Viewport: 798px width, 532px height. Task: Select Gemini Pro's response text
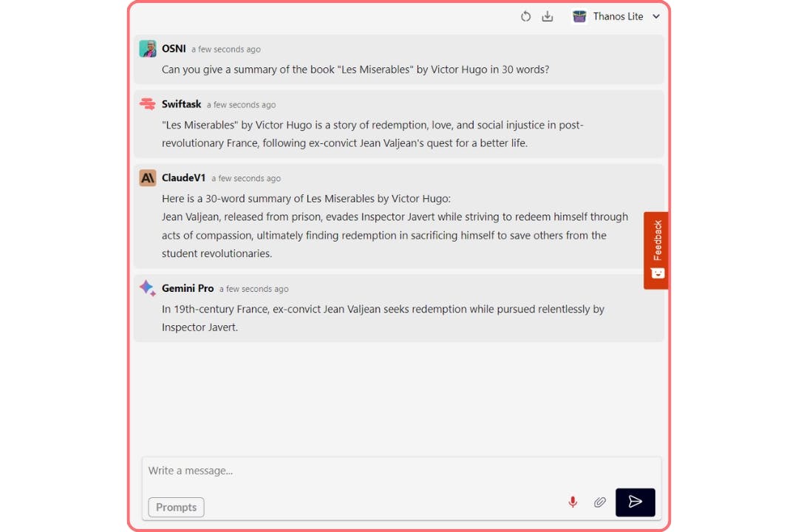369,318
